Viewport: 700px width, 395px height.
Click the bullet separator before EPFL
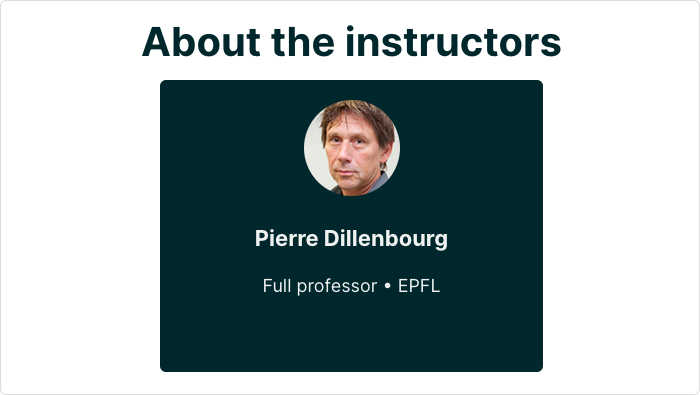(x=388, y=286)
